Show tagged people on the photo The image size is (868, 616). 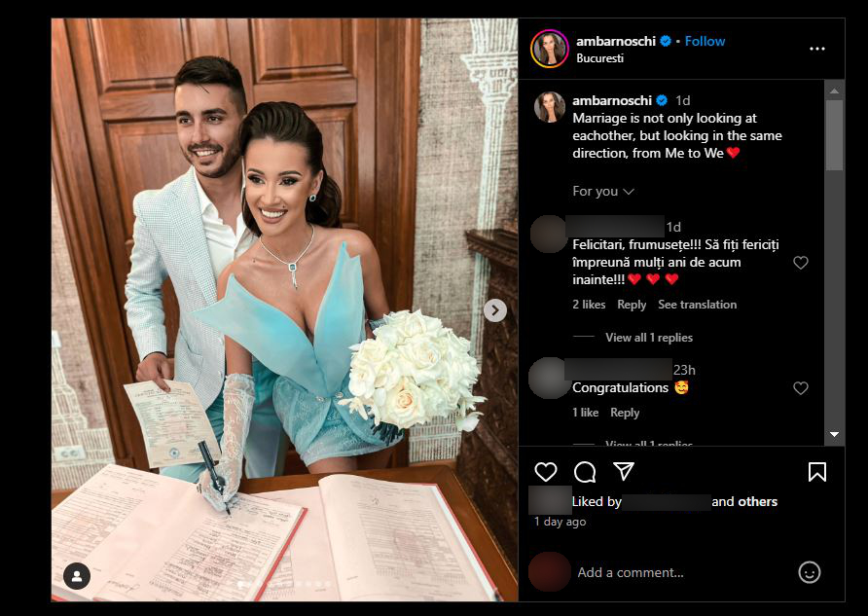(x=77, y=577)
